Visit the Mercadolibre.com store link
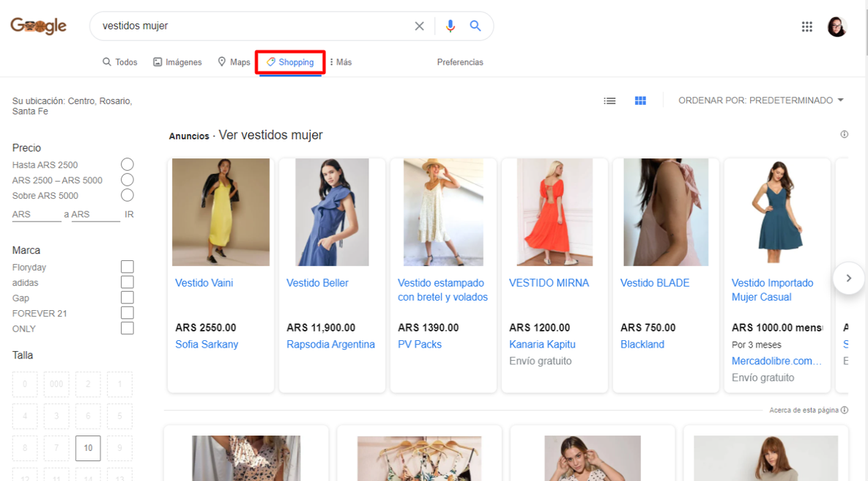The width and height of the screenshot is (868, 481). tap(776, 361)
